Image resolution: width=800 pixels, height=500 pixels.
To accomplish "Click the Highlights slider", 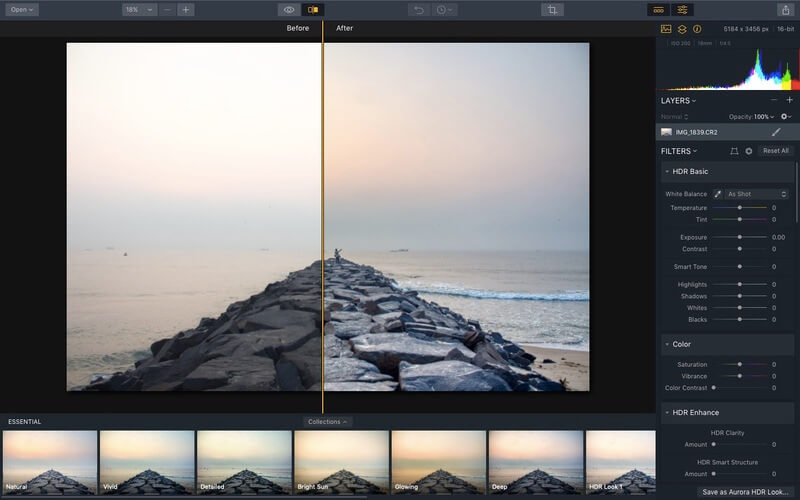I will pos(739,284).
